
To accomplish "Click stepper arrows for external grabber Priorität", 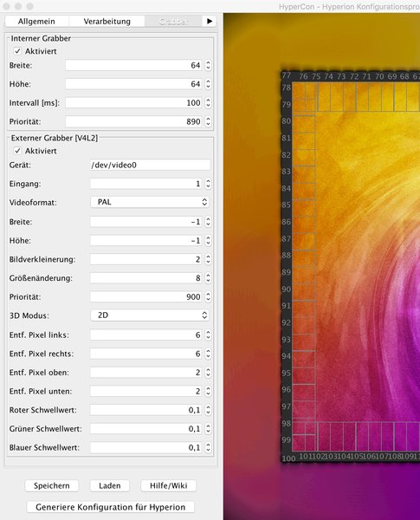I will [x=208, y=296].
